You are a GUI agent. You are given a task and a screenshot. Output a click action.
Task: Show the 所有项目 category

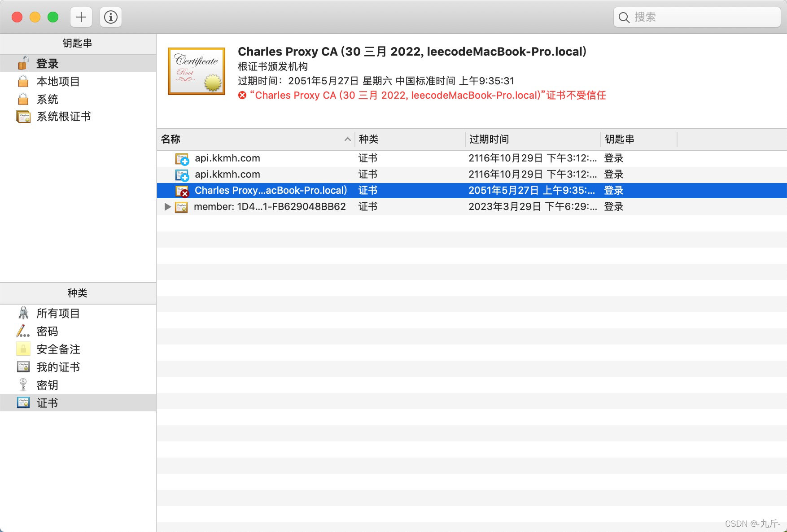pos(78,313)
